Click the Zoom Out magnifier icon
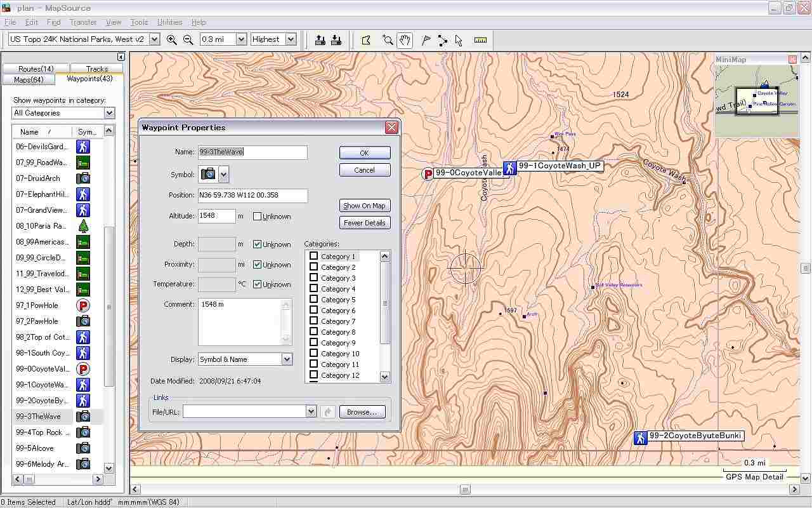The image size is (812, 508). [x=188, y=39]
